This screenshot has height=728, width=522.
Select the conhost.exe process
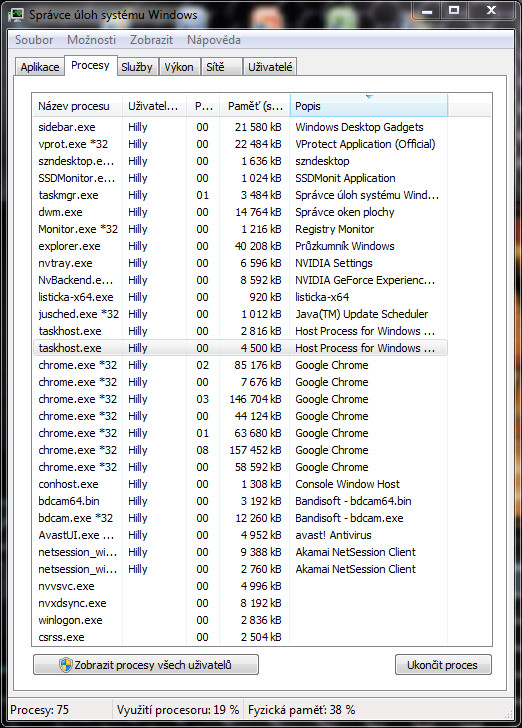[240, 484]
